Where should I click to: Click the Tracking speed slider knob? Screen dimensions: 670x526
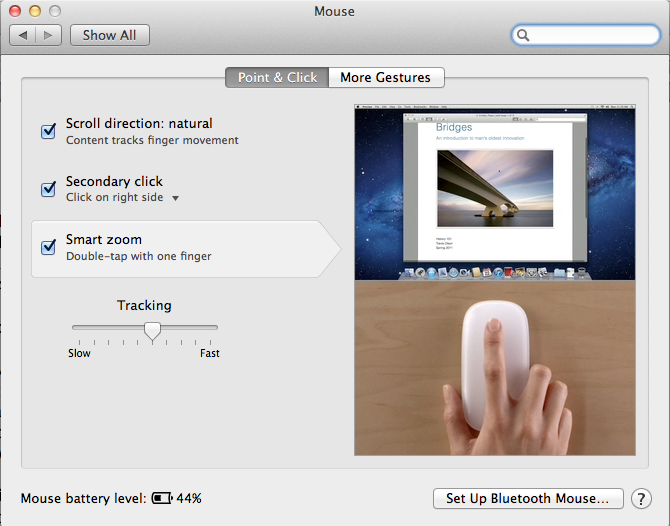point(152,331)
